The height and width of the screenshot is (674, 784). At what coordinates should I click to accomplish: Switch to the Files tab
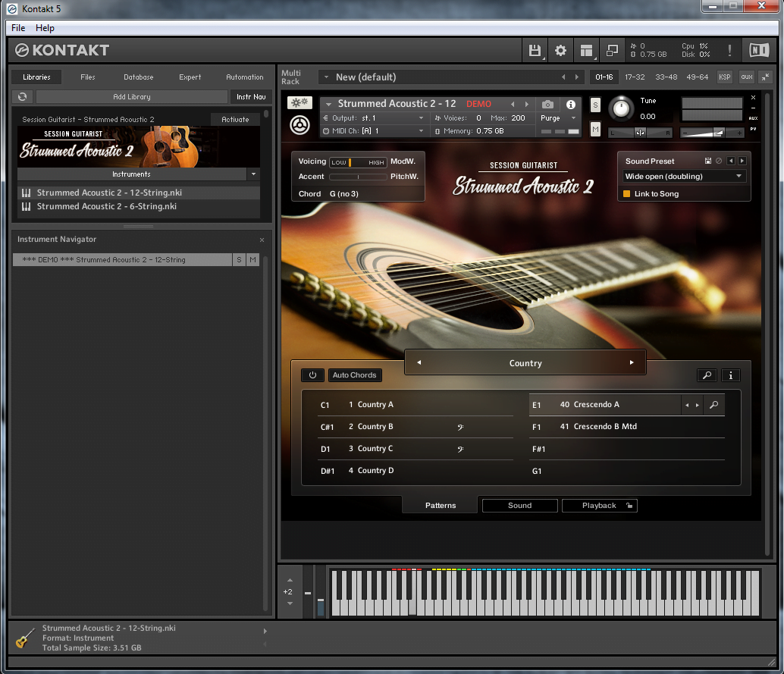[x=87, y=77]
